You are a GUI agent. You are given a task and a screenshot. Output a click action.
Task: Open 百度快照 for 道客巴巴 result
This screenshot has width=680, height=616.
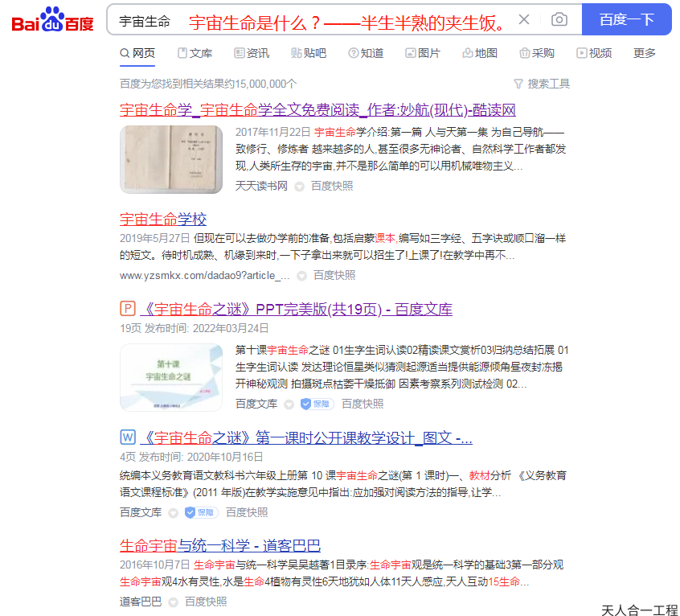(206, 602)
